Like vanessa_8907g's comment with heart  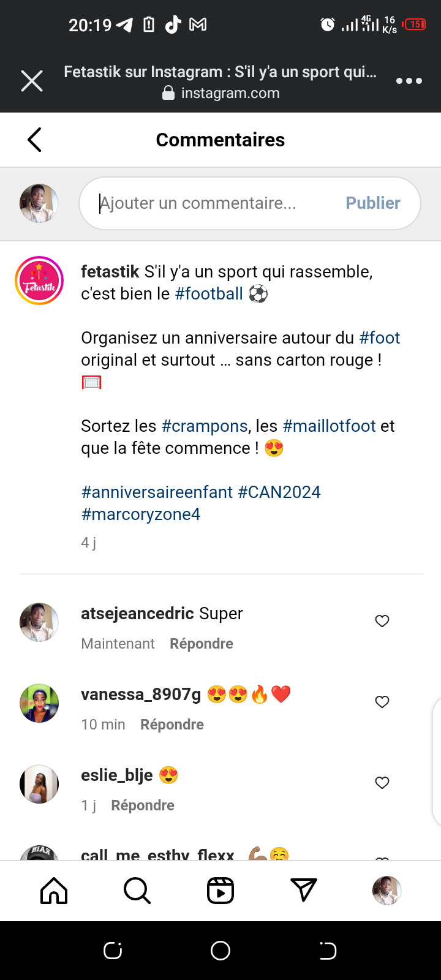[382, 702]
